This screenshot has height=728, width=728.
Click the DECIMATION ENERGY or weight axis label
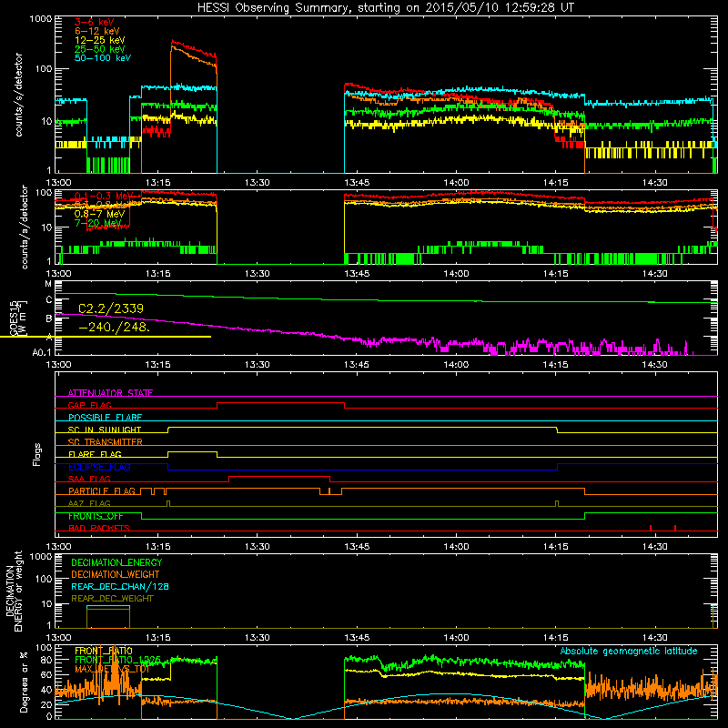pos(14,591)
